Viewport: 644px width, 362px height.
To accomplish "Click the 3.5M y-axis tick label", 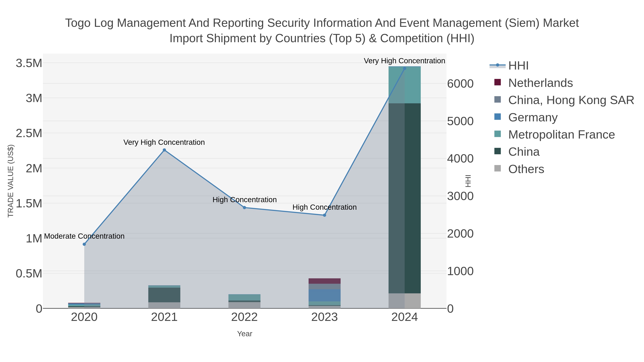I will click(x=29, y=63).
